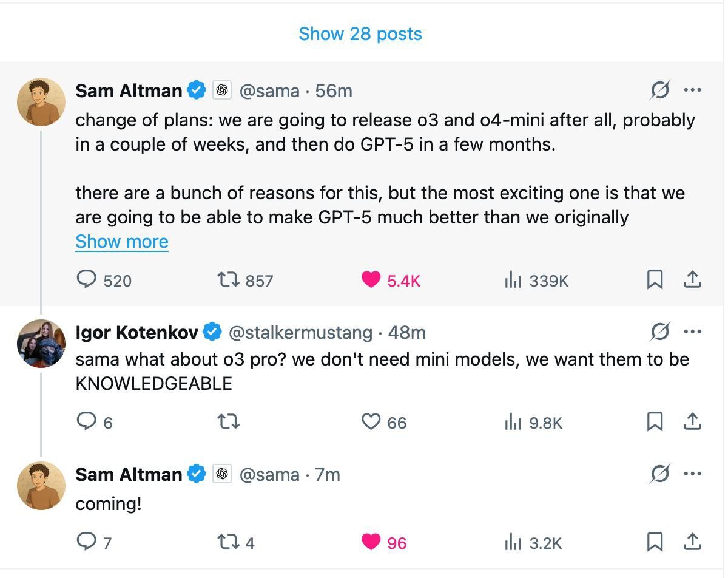The width and height of the screenshot is (728, 578).
Task: Repost Sam Altman's o3 and o4-mini announcement
Action: [x=227, y=280]
